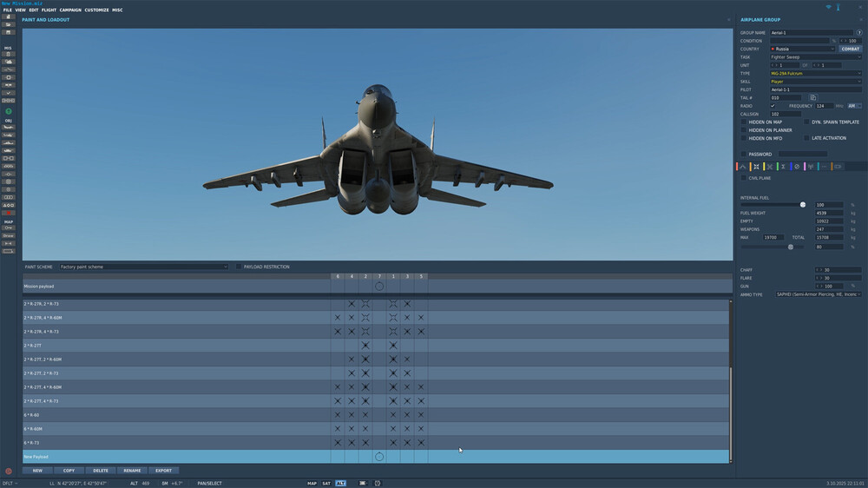The image size is (868, 488).
Task: Open the EDIT menu
Action: tap(34, 10)
